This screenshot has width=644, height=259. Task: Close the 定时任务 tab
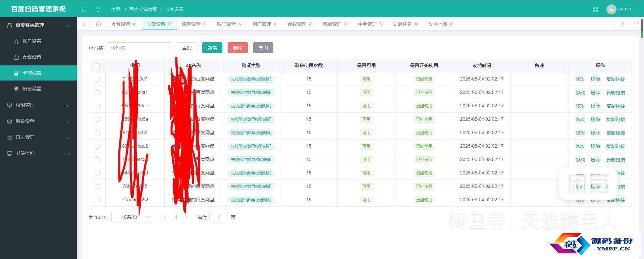click(416, 24)
